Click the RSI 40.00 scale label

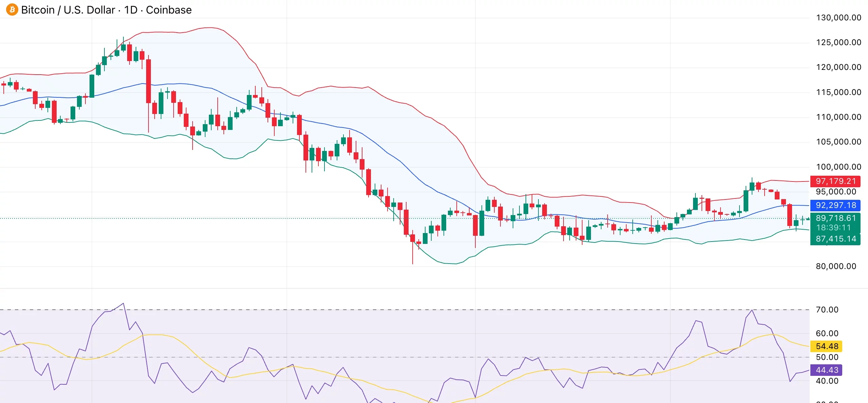(x=827, y=381)
